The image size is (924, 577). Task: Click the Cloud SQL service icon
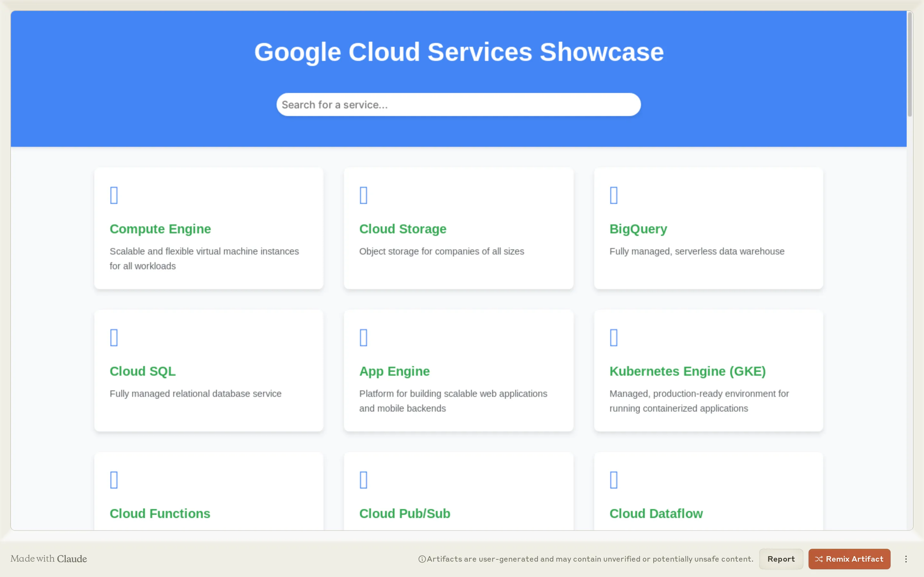pos(114,337)
